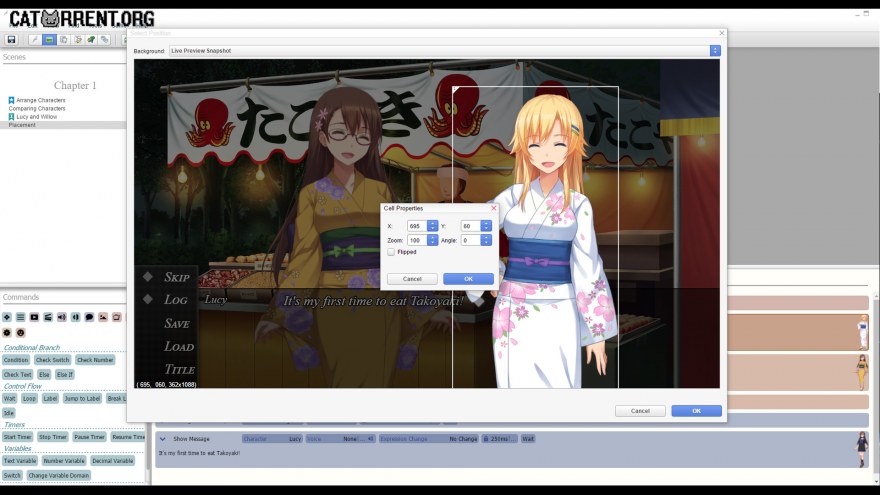
Task: Click the video play command category icon
Action: pos(34,317)
